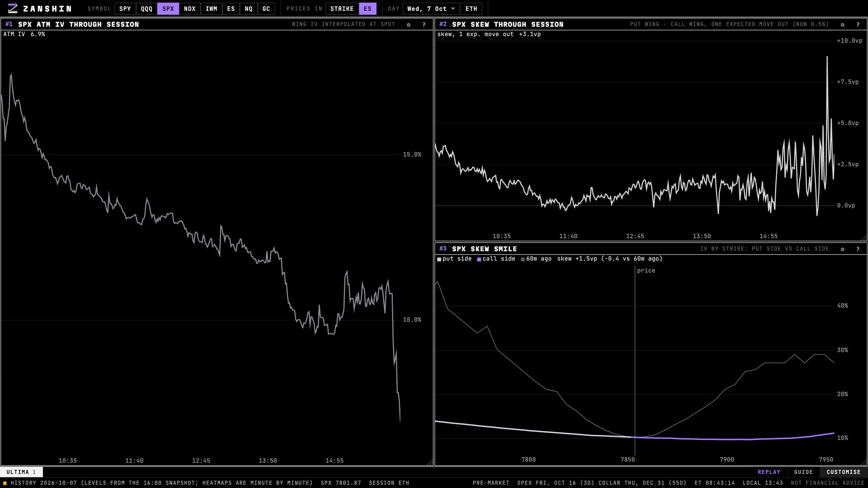Click the Zanshin logo icon
Screen dimensions: 868x488
click(13, 9)
